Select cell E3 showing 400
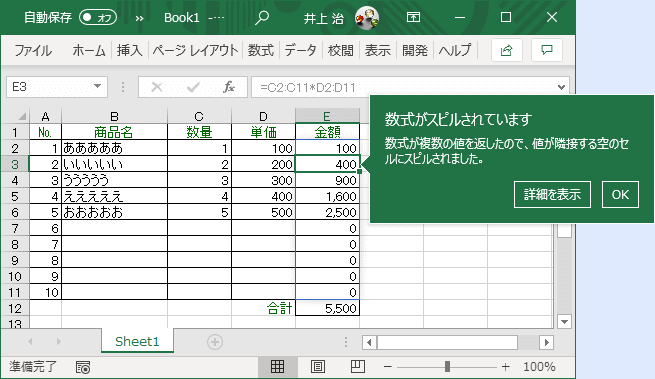The height and width of the screenshot is (379, 655). [x=327, y=164]
